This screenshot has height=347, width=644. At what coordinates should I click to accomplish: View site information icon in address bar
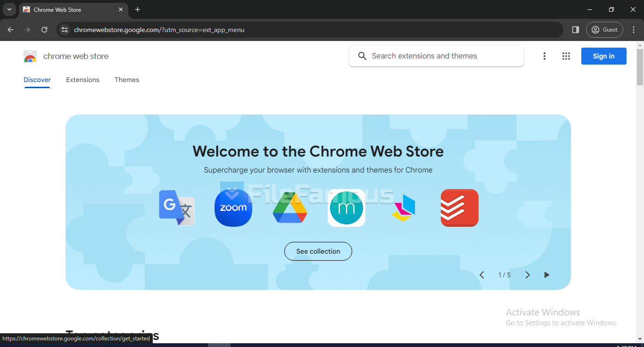click(x=65, y=30)
